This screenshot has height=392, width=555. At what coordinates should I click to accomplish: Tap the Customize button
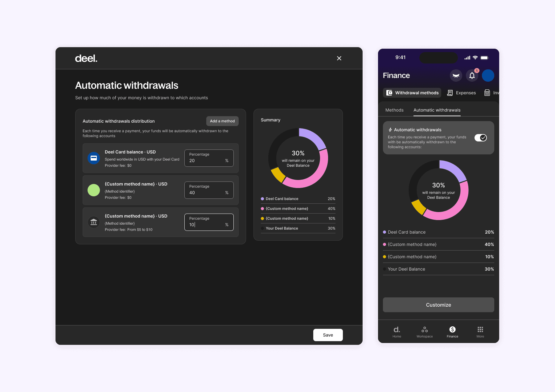coord(438,305)
